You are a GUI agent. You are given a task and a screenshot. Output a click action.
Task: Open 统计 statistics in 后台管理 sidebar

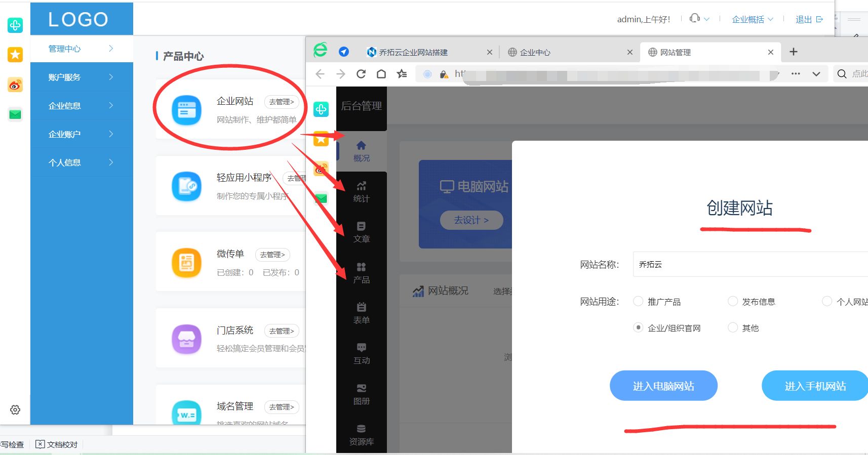[361, 192]
